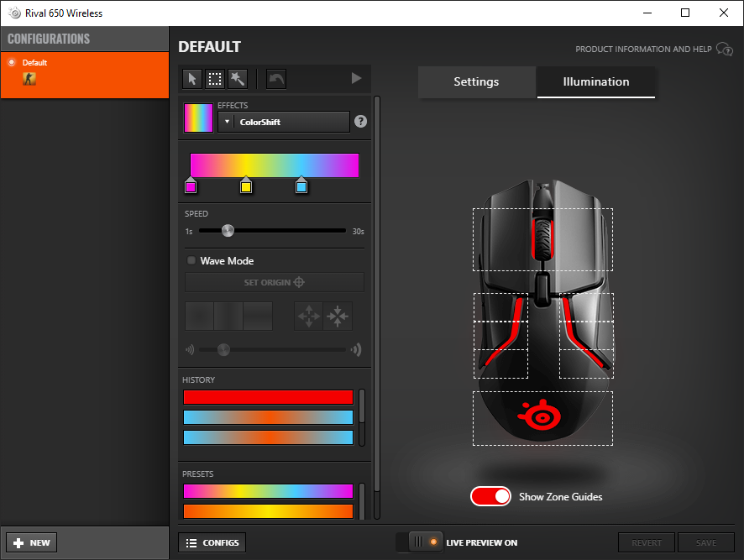
Task: Select the third blue-orange history gradient
Action: pyautogui.click(x=268, y=437)
